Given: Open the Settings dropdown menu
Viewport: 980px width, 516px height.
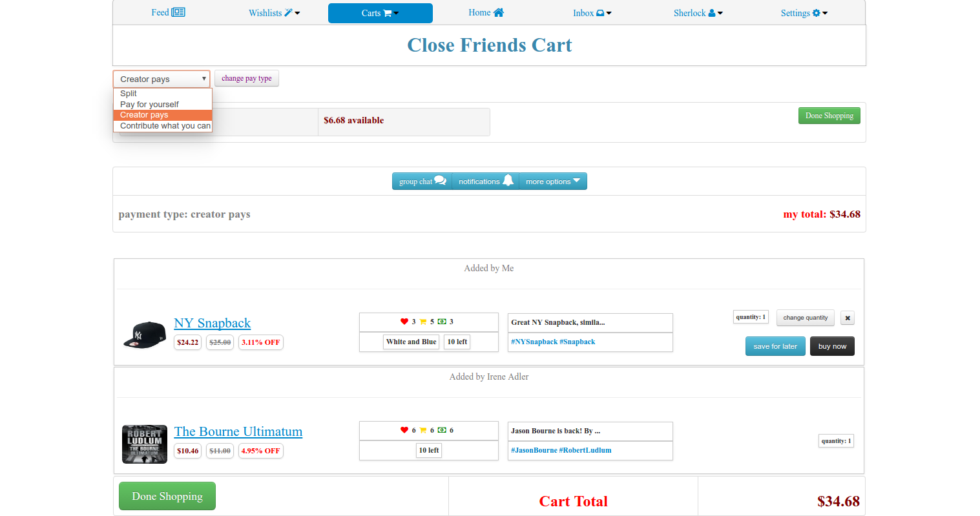Looking at the screenshot, I should point(804,13).
